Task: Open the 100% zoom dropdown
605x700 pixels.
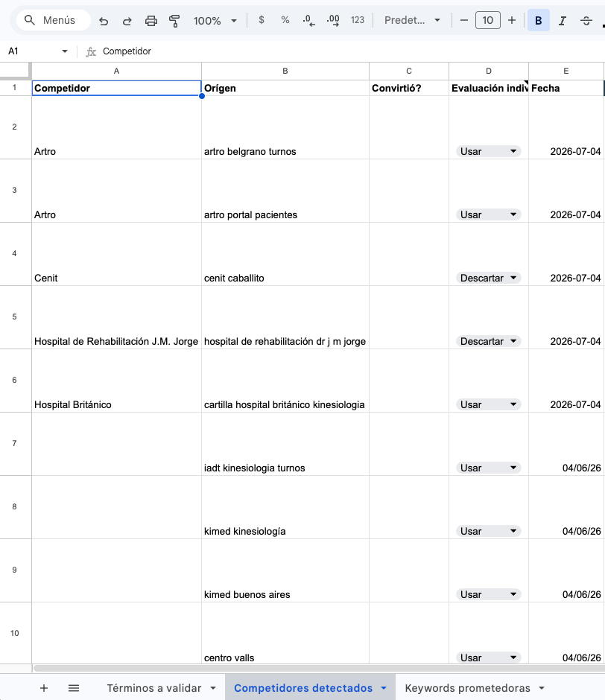Action: pyautogui.click(x=215, y=21)
